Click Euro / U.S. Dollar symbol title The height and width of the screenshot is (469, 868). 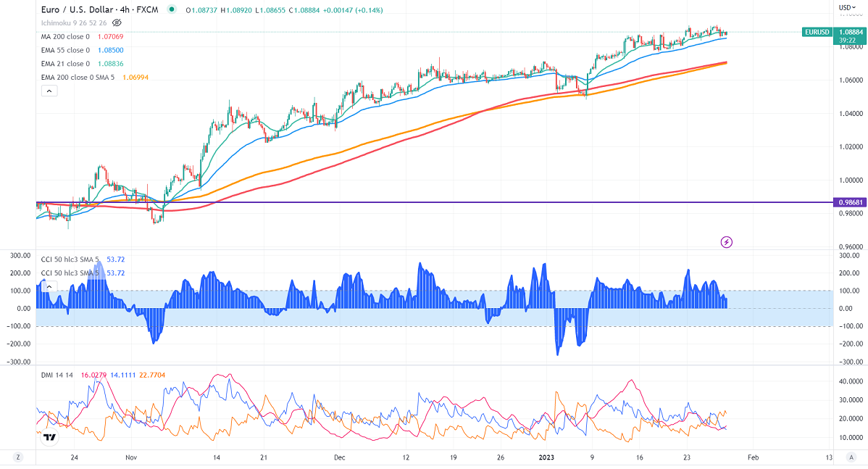pyautogui.click(x=99, y=10)
